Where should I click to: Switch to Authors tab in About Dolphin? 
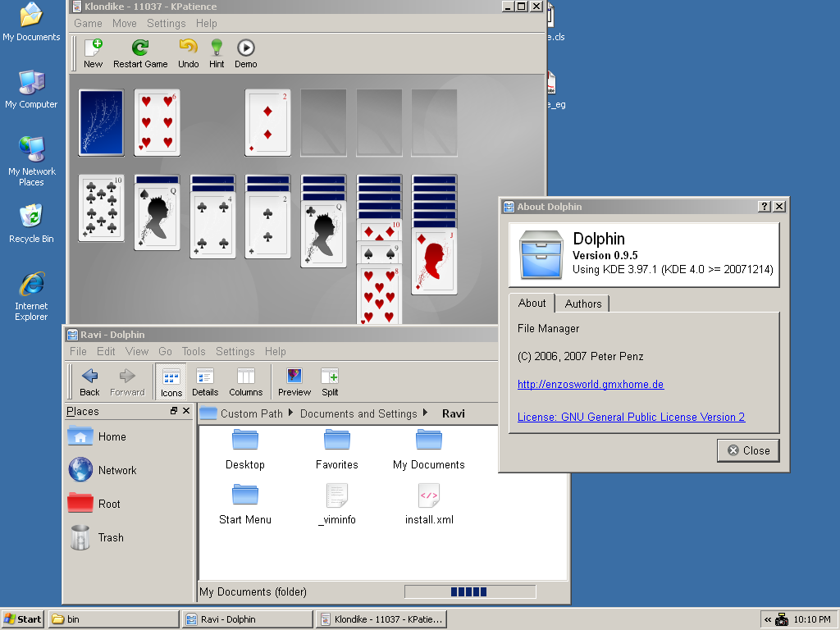[x=583, y=304]
